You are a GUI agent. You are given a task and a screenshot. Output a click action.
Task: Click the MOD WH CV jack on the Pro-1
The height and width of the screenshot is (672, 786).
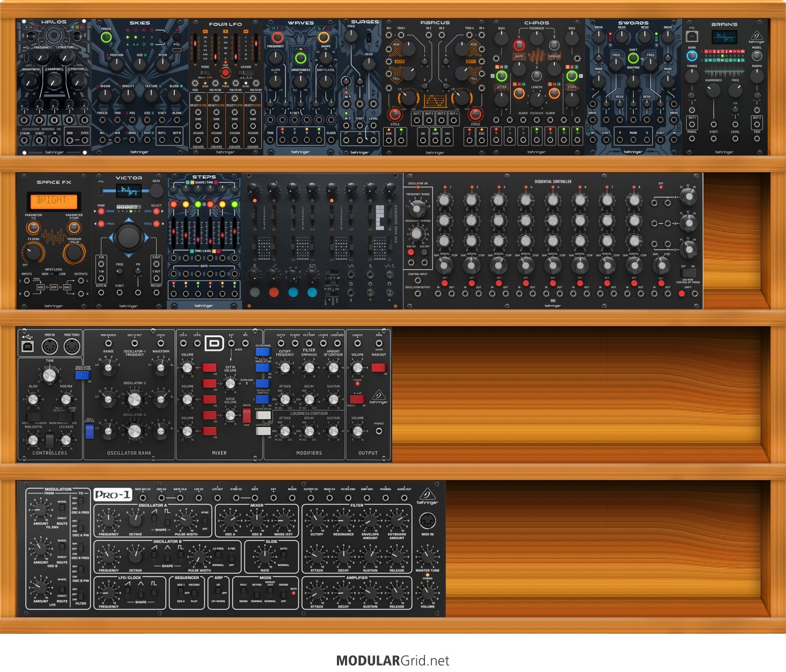pos(142,498)
